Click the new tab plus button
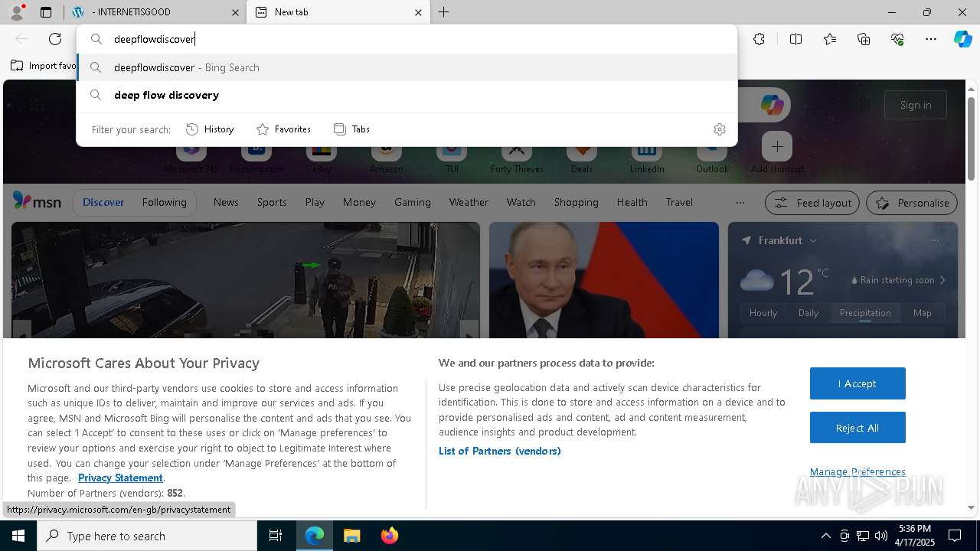Viewport: 980px width, 551px height. pos(444,12)
